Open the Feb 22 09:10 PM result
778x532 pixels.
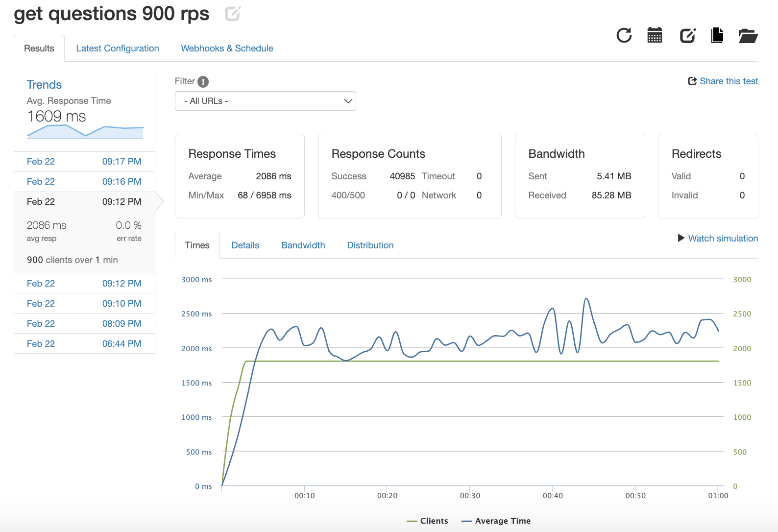click(x=84, y=304)
